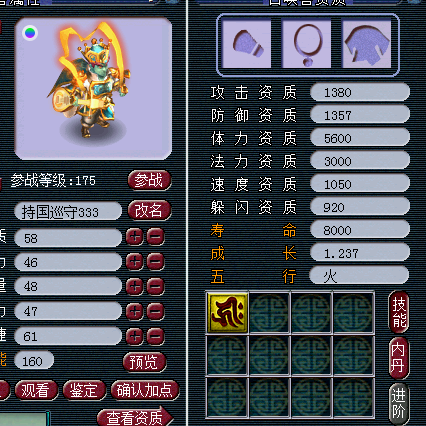Viewport: 426px width, 426px height.
Task: Click the 查看资质 arrow button
Action: point(135,417)
